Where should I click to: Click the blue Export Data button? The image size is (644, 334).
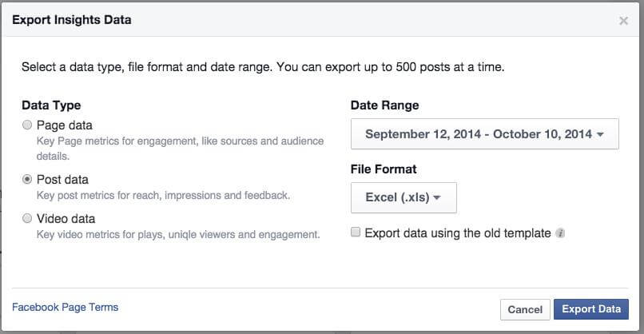[x=590, y=309]
